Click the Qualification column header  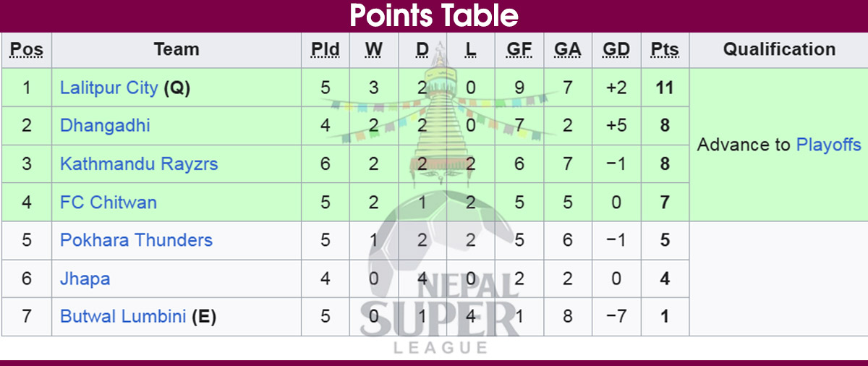(x=779, y=50)
